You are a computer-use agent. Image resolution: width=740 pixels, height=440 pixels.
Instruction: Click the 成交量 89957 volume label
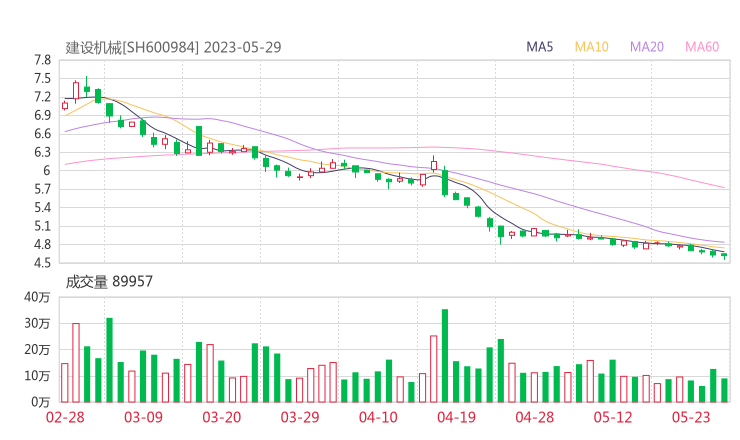click(109, 281)
